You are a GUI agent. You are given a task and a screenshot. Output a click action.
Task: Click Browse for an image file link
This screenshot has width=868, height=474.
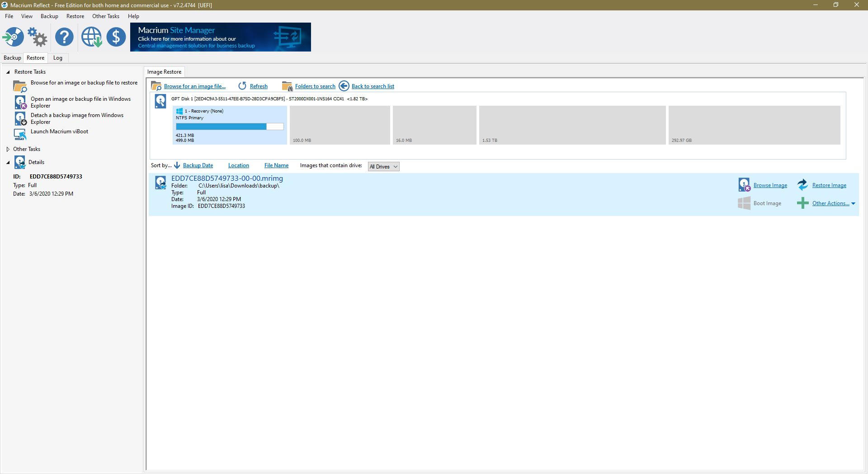194,86
